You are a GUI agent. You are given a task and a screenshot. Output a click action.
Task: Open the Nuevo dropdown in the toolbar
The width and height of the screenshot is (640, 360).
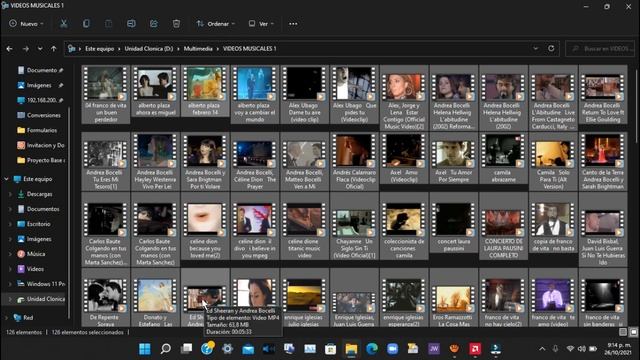point(26,24)
